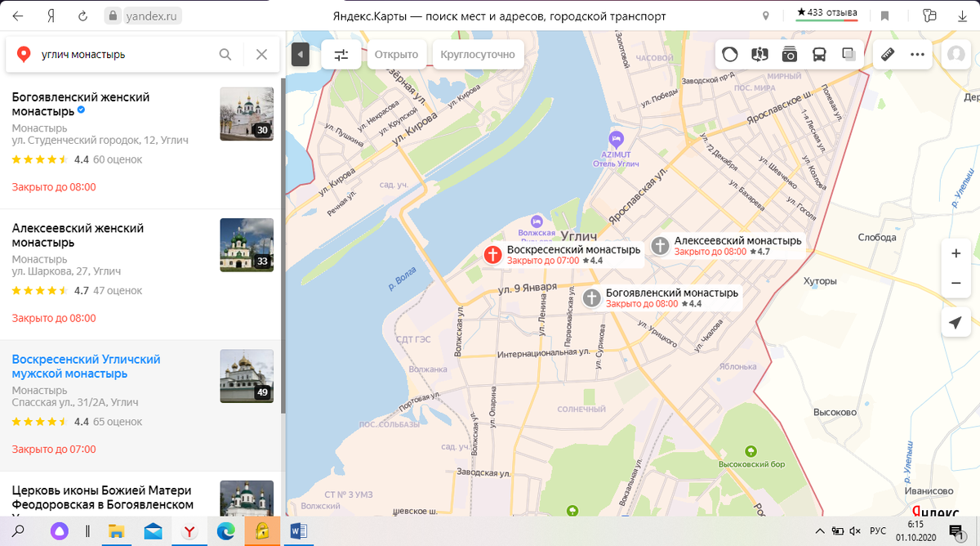Toggle the traffic layer icon

tap(730, 55)
